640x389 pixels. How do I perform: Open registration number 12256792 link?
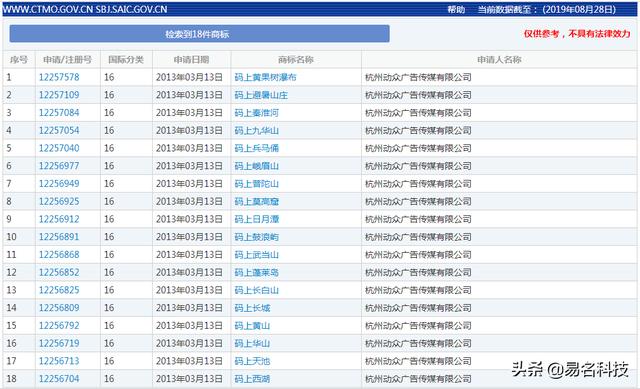[x=59, y=326]
